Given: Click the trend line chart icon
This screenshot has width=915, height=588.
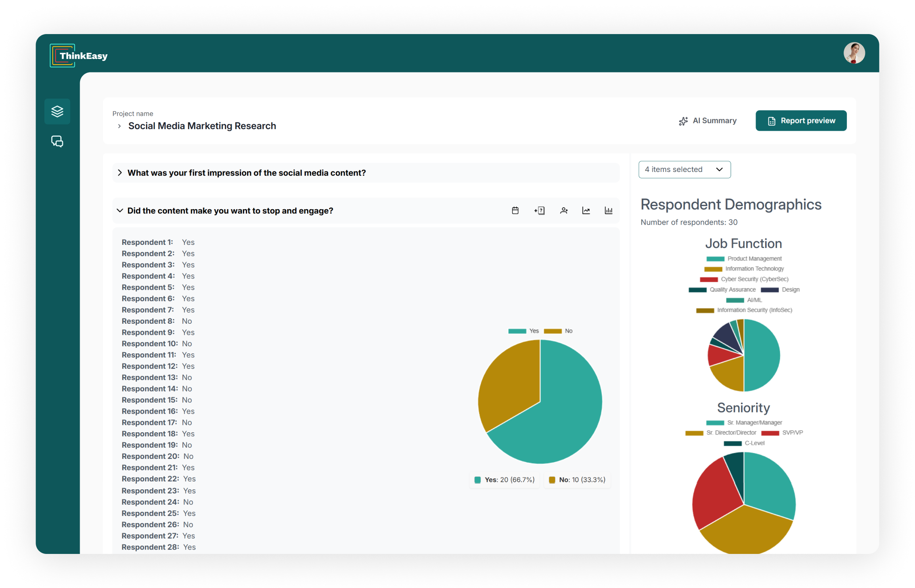Looking at the screenshot, I should click(x=586, y=210).
